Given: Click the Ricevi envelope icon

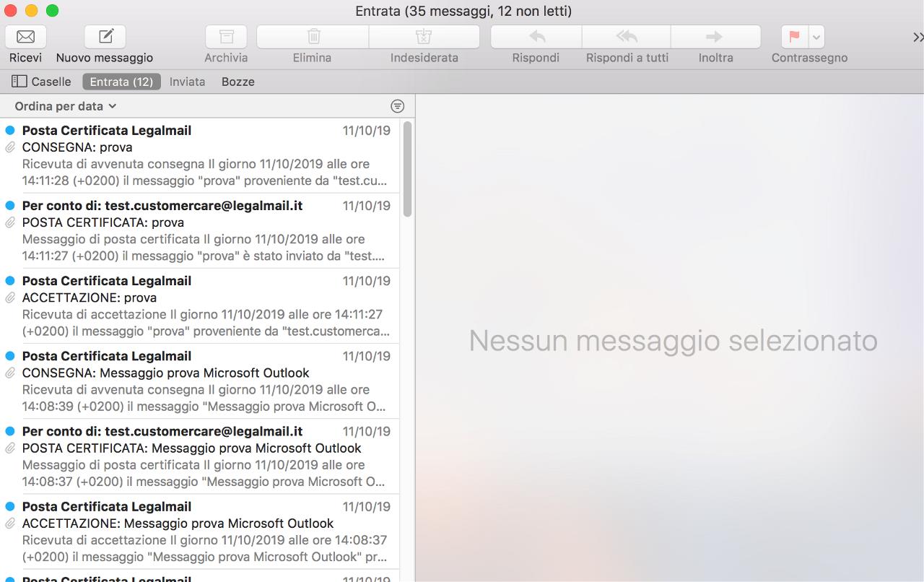Looking at the screenshot, I should click(25, 37).
